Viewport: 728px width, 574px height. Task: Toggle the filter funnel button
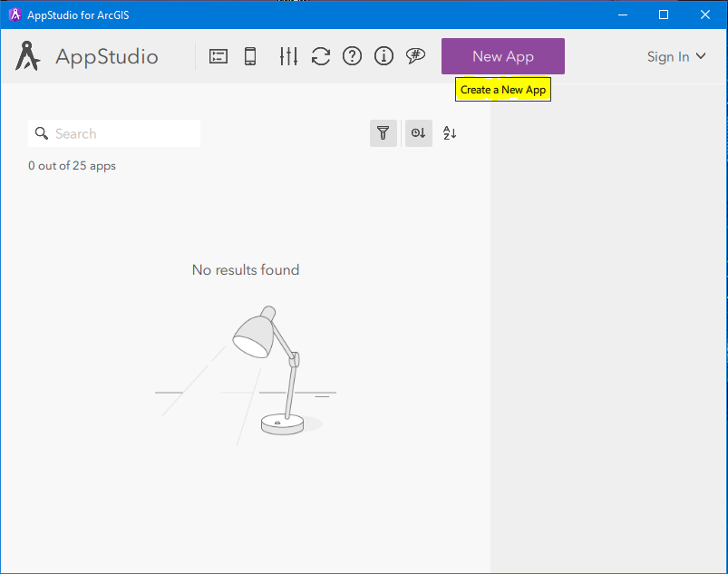pos(383,133)
